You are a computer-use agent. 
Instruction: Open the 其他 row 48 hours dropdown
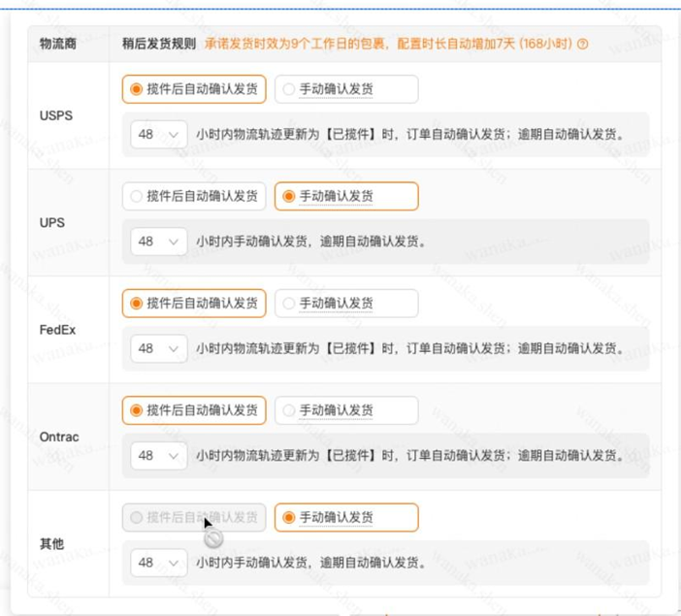pos(159,563)
